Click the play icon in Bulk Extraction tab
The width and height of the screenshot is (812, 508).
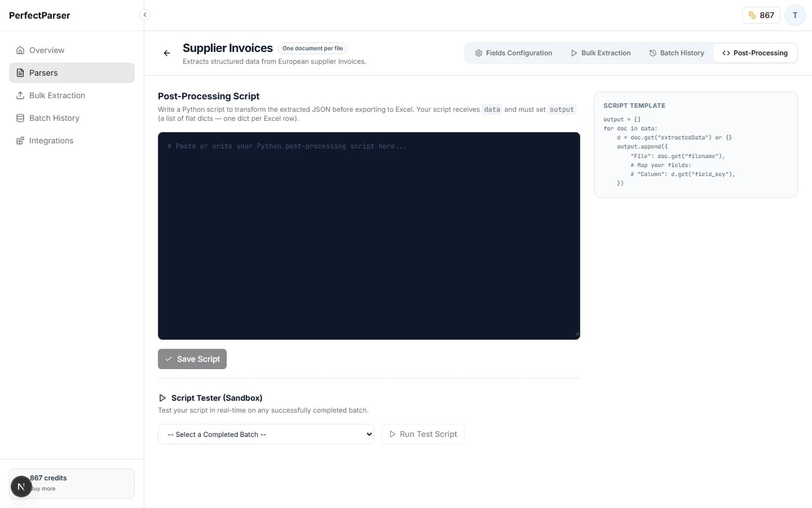tap(574, 53)
